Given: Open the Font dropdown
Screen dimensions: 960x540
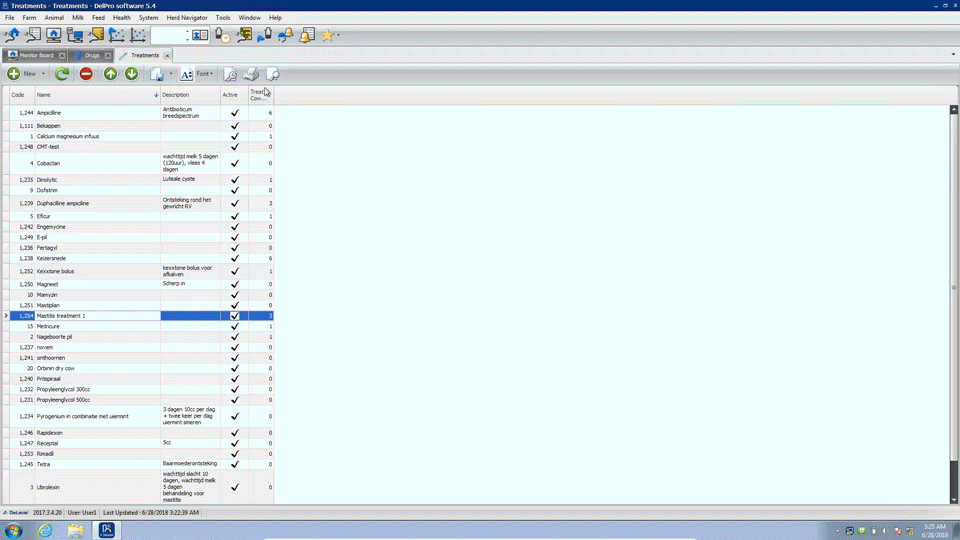Looking at the screenshot, I should click(x=205, y=74).
